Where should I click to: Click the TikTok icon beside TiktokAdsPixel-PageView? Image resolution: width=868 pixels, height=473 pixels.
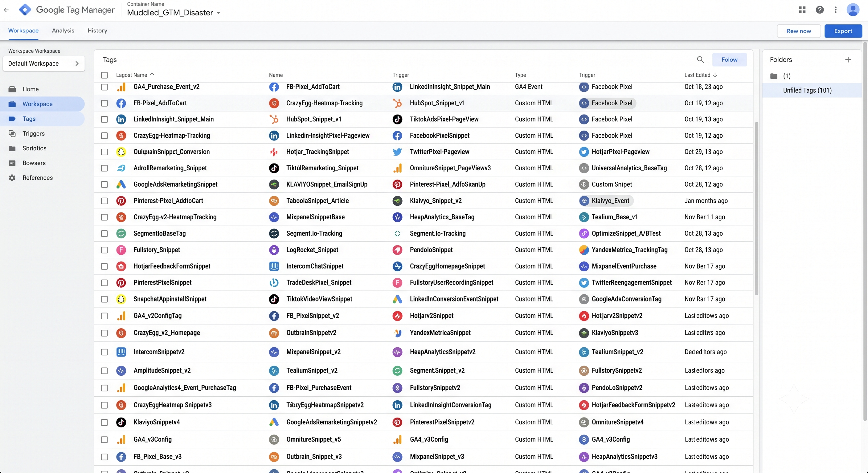397,119
